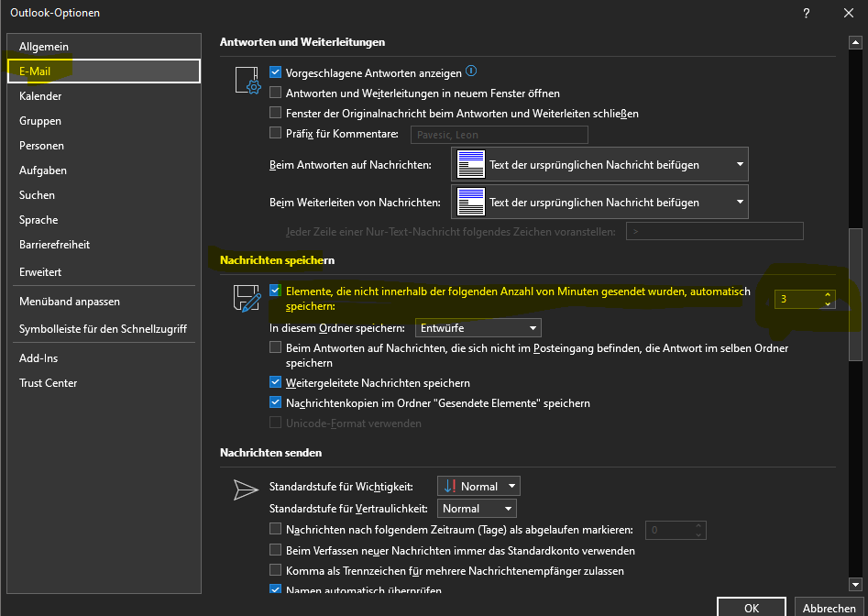Click the reply format preview thumbnail icon

coord(471,164)
